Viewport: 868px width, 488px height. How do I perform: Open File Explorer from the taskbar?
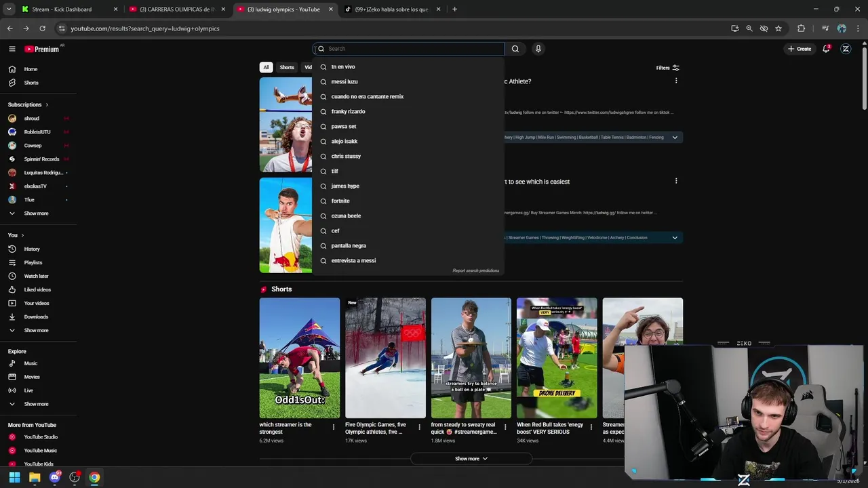coord(35,477)
